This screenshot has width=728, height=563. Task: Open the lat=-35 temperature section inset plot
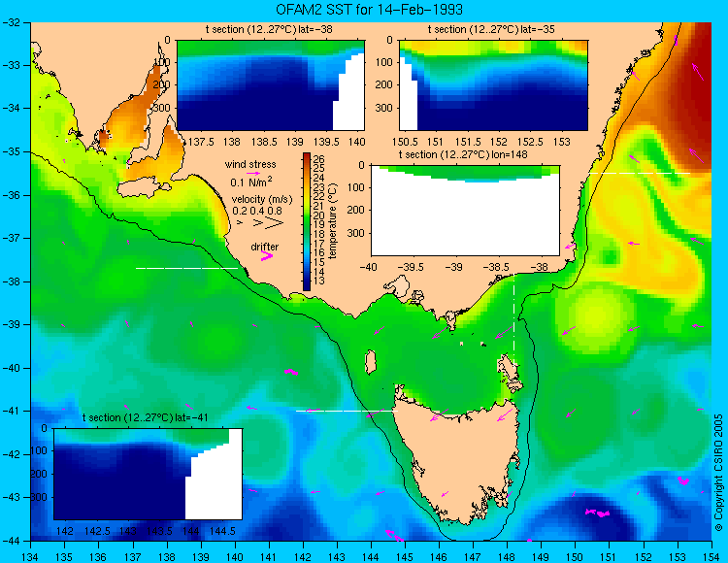tap(493, 85)
